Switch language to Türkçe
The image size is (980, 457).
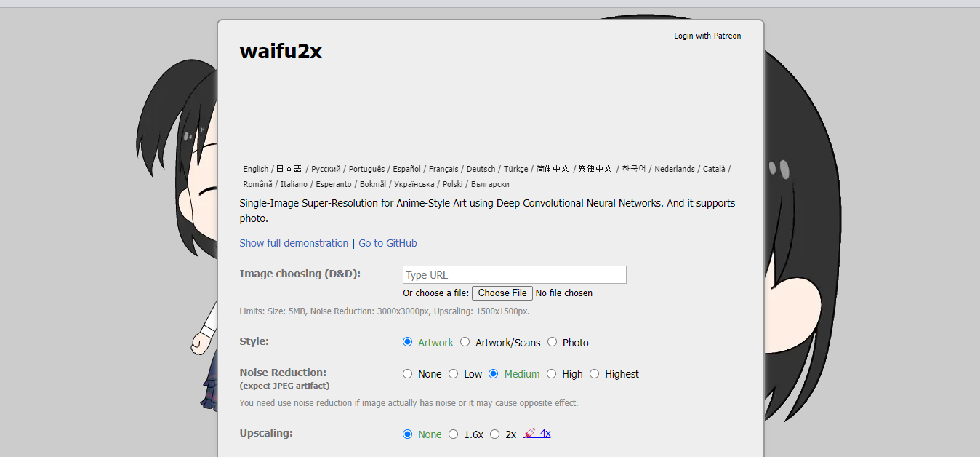tap(516, 169)
